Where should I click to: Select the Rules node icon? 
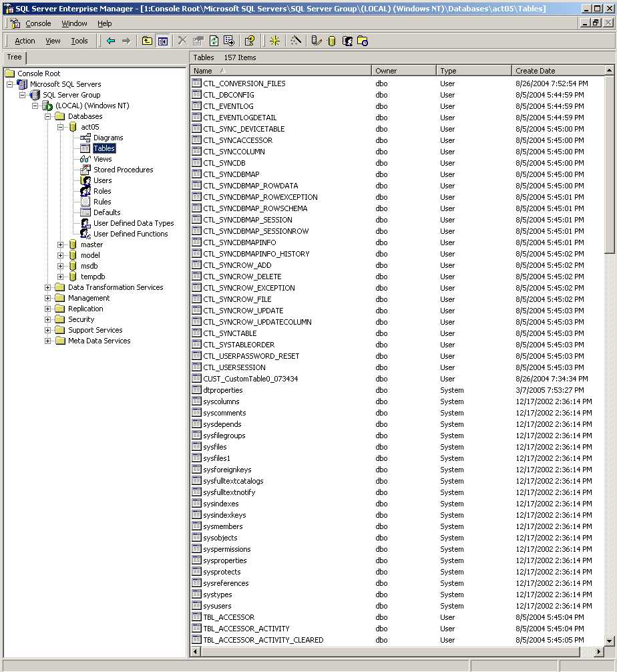tap(85, 202)
